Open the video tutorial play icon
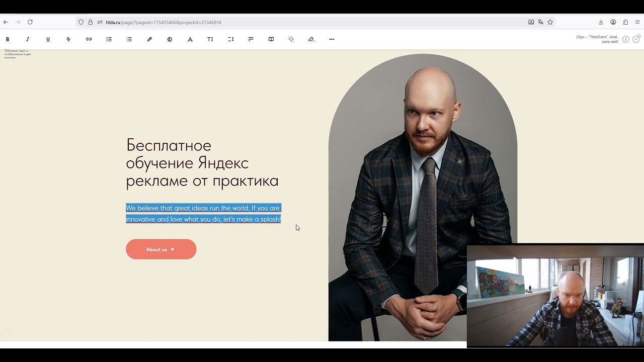The width and height of the screenshot is (644, 362). [x=636, y=39]
